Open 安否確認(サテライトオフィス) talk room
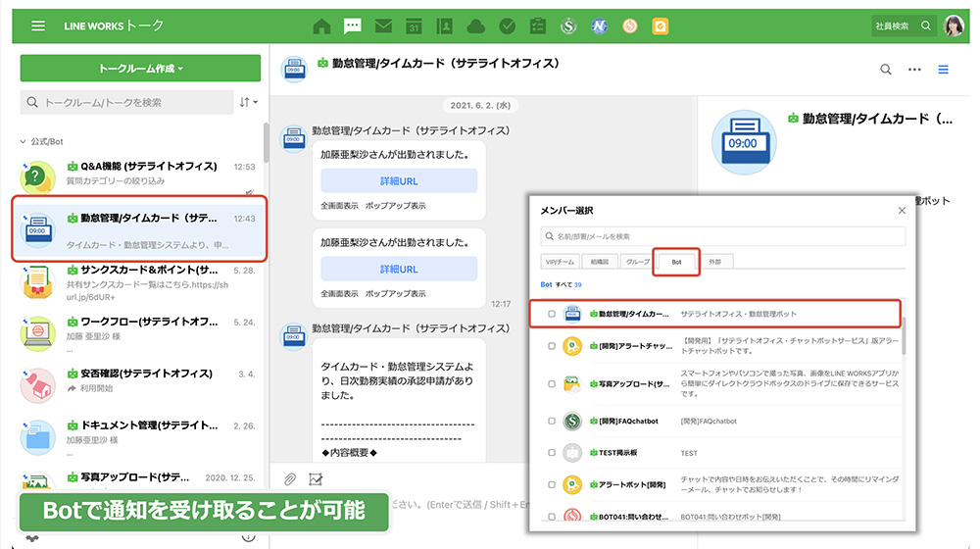Viewport: 980px width, 549px height. click(139, 384)
